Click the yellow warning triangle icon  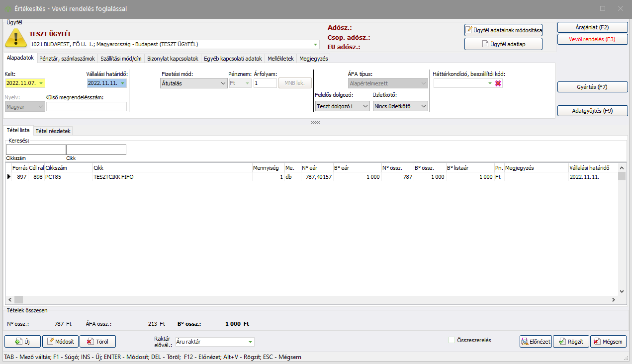(16, 38)
